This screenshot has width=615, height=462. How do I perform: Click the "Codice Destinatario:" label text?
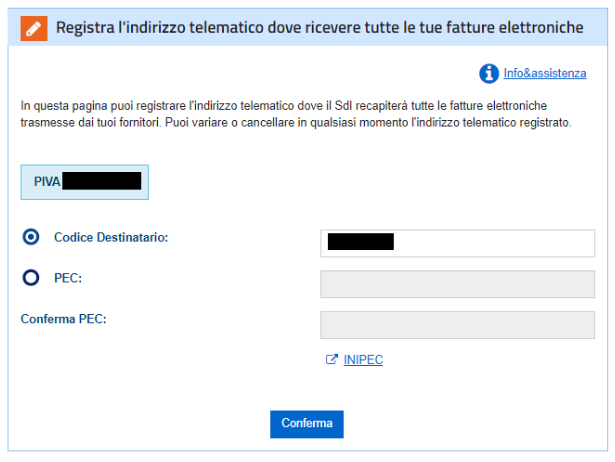point(110,237)
